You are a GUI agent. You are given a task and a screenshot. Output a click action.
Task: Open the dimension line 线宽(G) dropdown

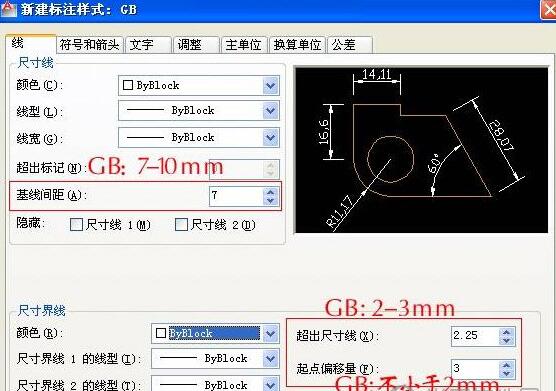tap(199, 138)
